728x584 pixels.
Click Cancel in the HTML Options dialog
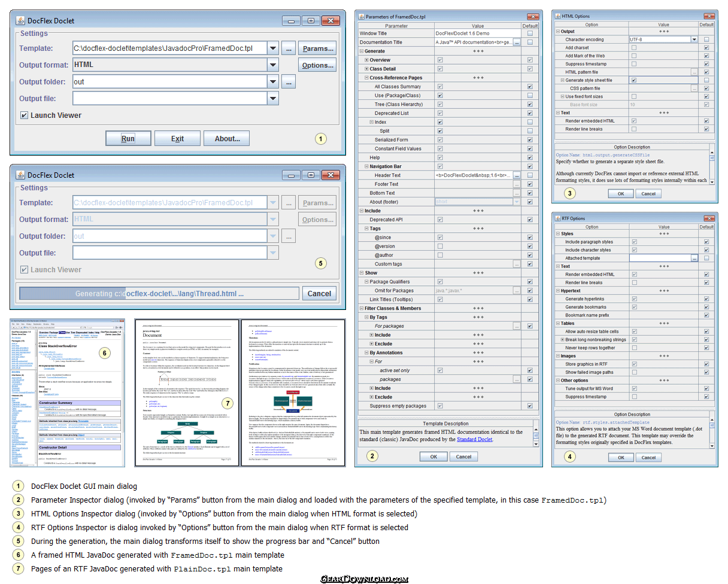pyautogui.click(x=648, y=194)
